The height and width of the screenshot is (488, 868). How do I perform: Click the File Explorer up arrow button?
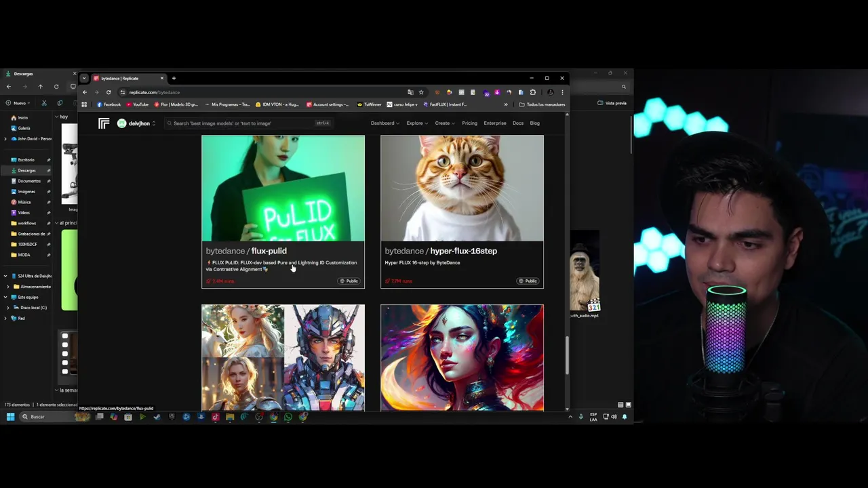tap(40, 87)
